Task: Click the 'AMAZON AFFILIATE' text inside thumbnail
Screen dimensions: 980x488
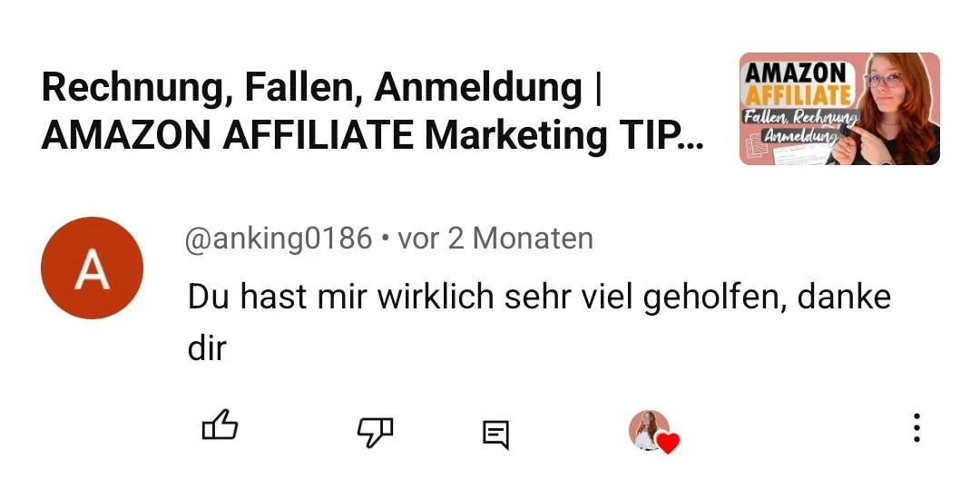Action: pos(799,84)
